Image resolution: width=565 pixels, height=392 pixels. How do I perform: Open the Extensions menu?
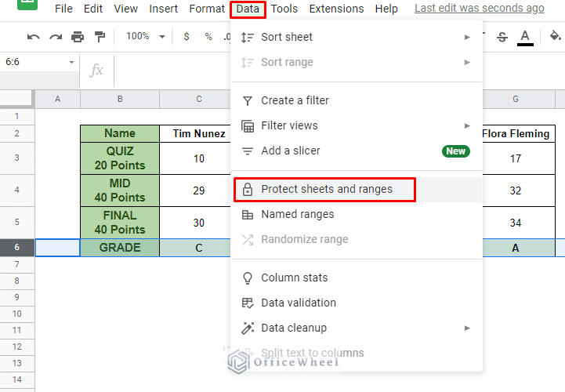[x=336, y=9]
